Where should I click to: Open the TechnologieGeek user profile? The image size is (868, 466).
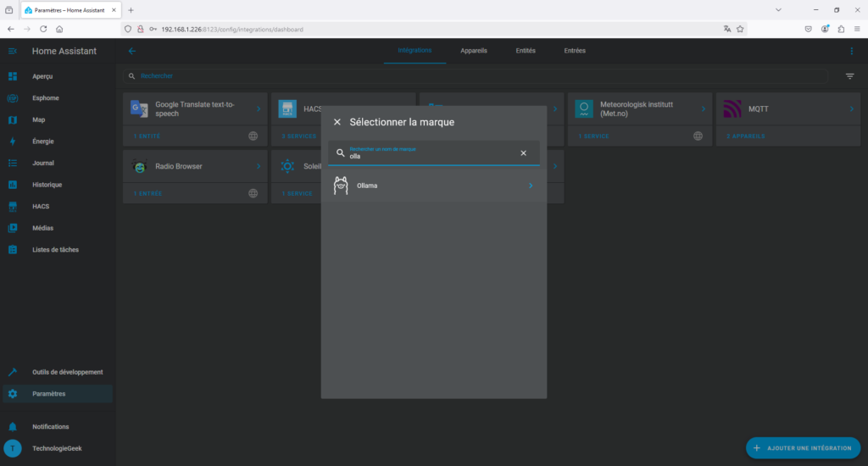[x=57, y=448]
